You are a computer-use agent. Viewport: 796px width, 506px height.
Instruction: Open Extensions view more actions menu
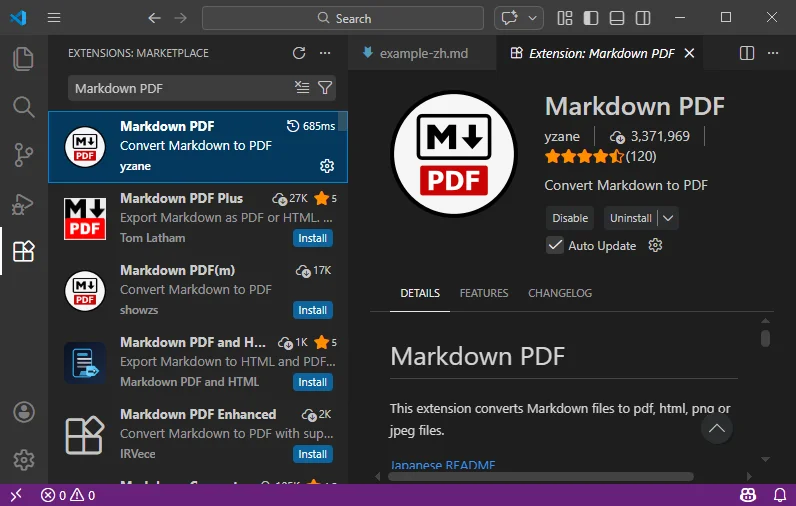(325, 53)
